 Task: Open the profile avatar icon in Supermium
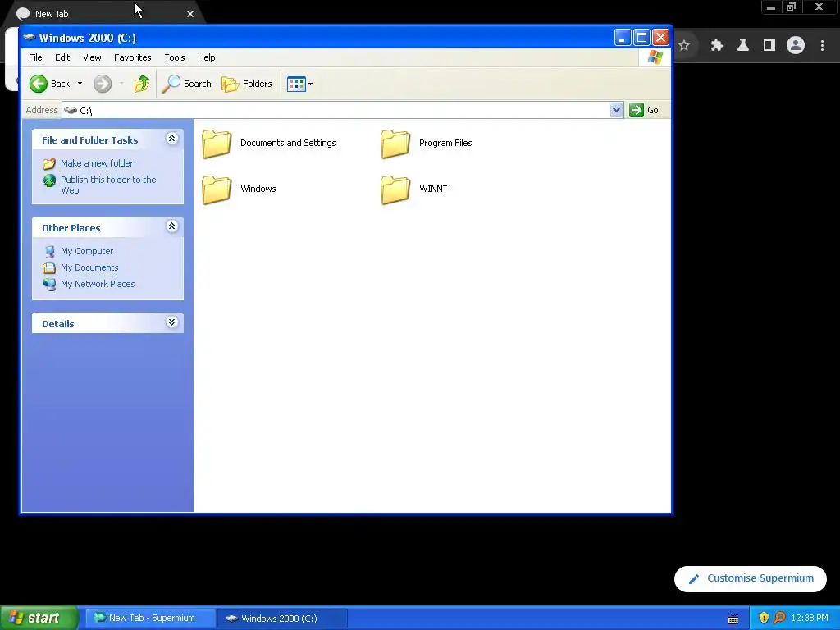coord(796,46)
